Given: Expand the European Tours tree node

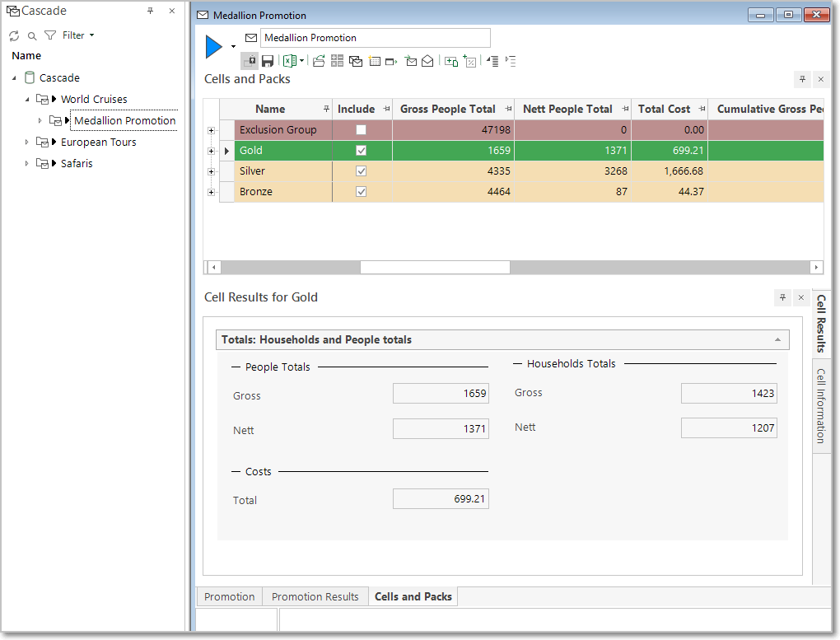Looking at the screenshot, I should coord(26,142).
